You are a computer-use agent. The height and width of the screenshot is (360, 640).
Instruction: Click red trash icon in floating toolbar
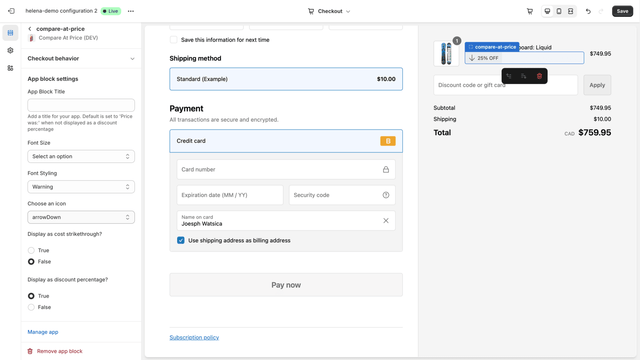(539, 76)
